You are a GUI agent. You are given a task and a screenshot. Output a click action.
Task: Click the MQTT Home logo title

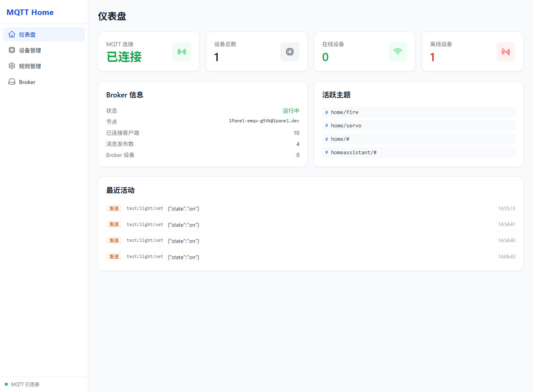[30, 12]
